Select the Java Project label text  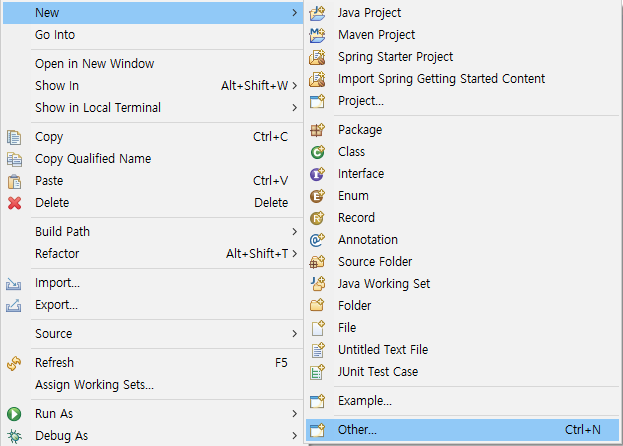pos(370,13)
